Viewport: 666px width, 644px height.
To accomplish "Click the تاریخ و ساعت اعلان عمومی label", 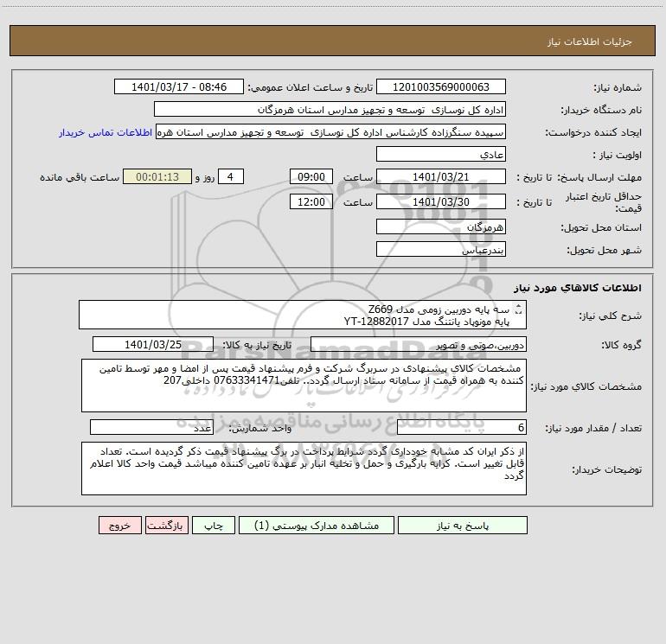I will (311, 88).
